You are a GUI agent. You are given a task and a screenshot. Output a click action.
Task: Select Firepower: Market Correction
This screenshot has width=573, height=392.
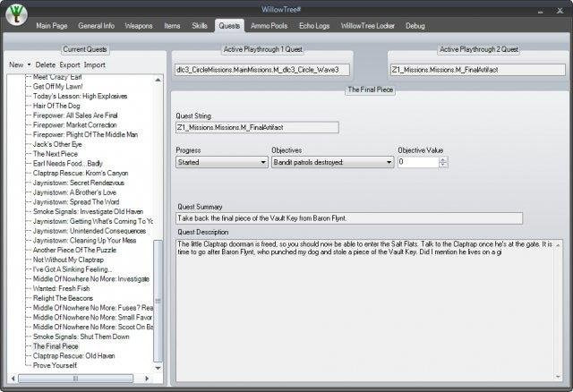pyautogui.click(x=74, y=125)
